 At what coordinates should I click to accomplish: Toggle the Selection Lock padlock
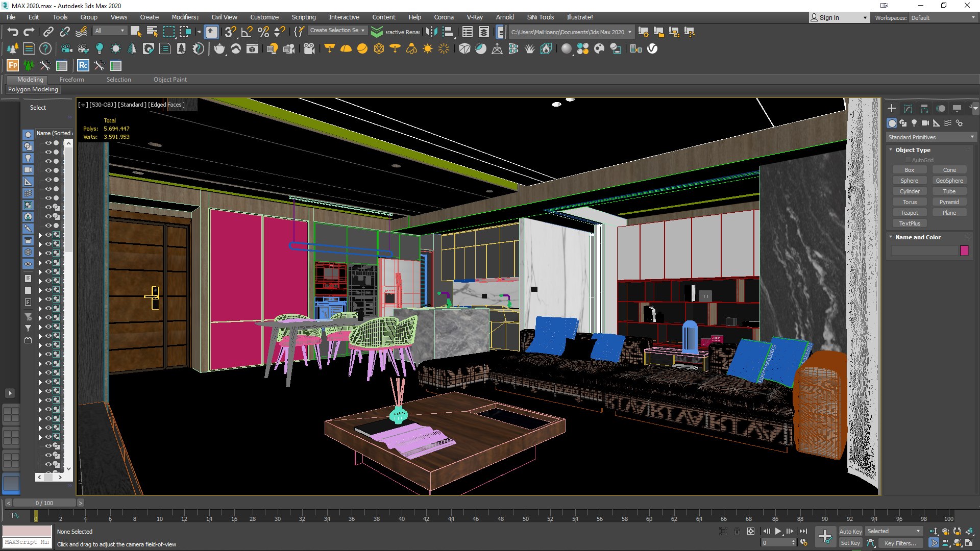(x=737, y=531)
